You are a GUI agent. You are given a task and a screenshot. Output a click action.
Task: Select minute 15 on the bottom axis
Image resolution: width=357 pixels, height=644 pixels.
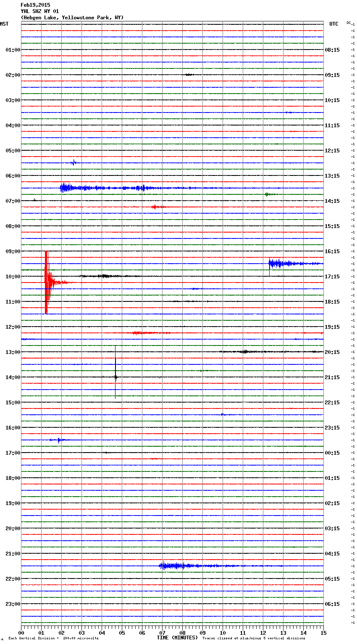pos(323,633)
